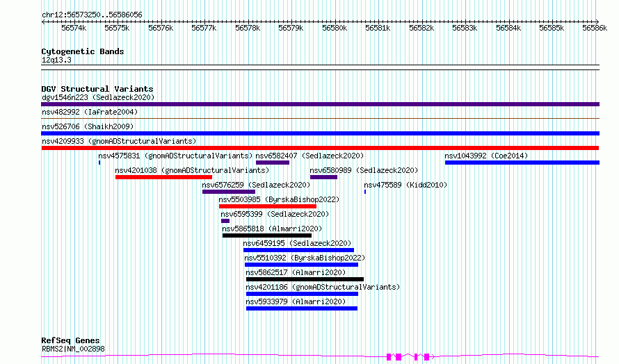Click the purple bar under nsv6580989
This screenshot has height=364, width=619.
click(323, 177)
